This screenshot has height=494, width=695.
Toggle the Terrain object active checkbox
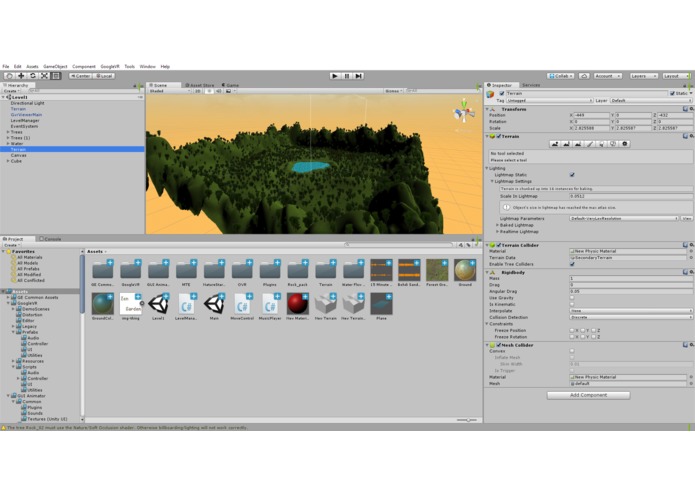point(502,93)
